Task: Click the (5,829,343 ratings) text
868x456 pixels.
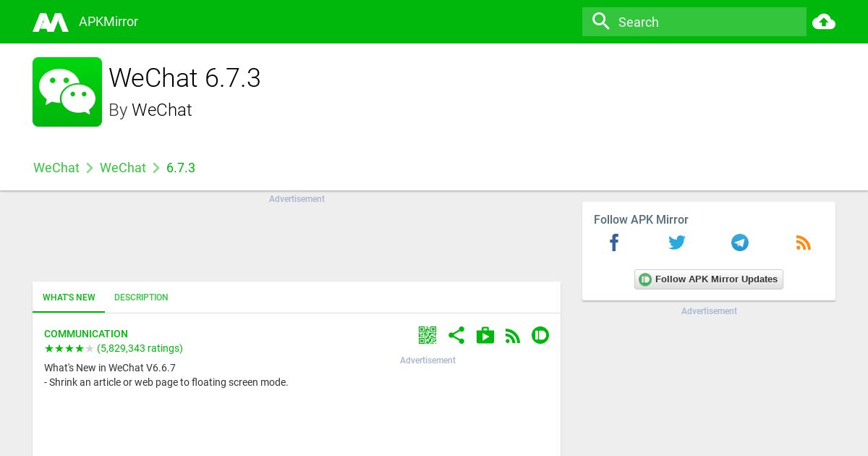Action: click(140, 348)
